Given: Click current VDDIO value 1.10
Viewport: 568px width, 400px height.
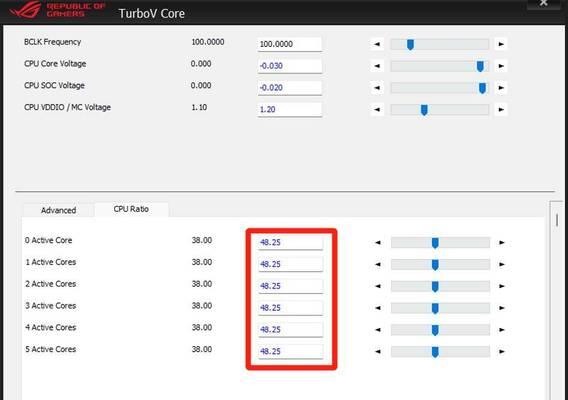Looking at the screenshot, I should point(199,107).
